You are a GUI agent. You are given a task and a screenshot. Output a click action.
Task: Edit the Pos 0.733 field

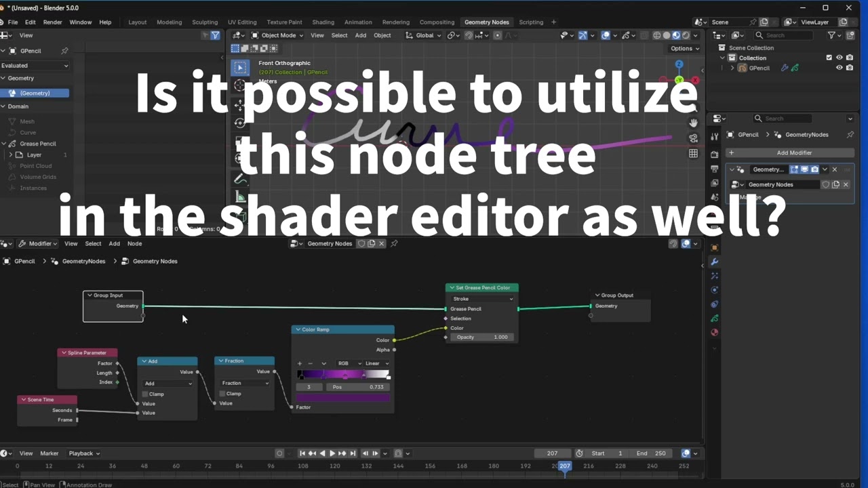[x=358, y=387]
